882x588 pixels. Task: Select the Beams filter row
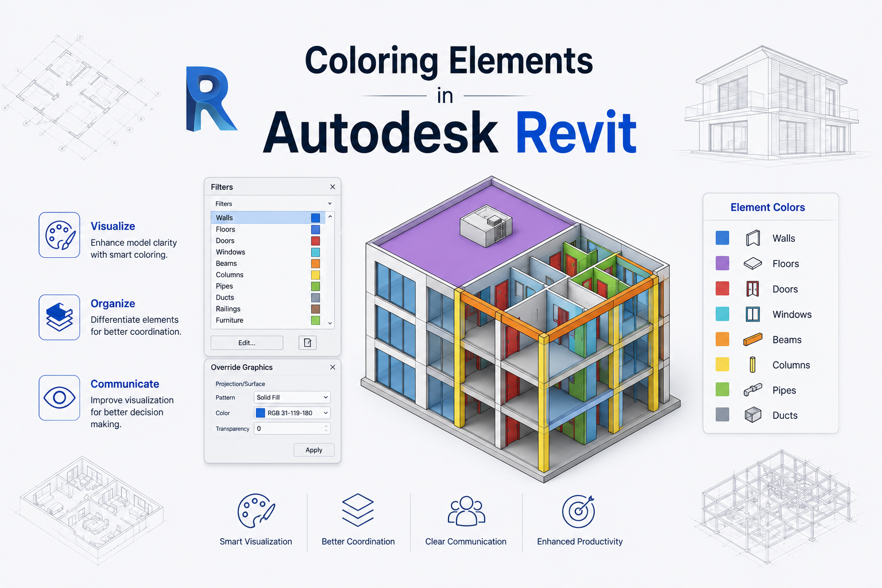pyautogui.click(x=268, y=264)
